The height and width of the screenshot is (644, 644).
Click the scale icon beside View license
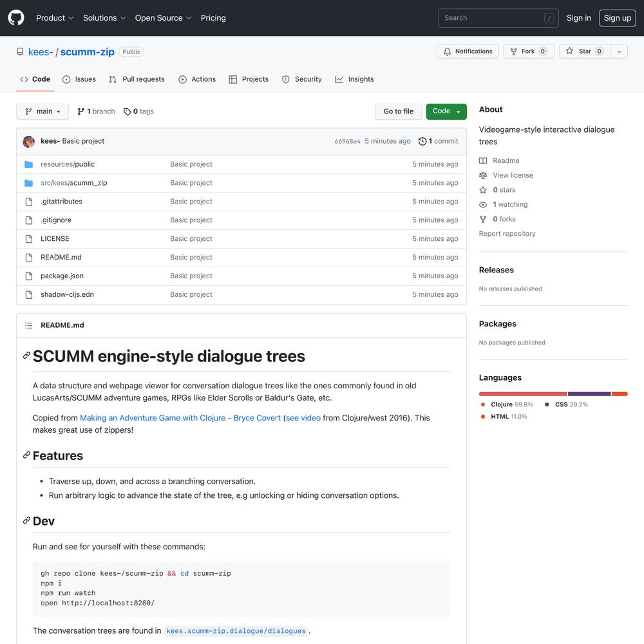[x=483, y=175]
